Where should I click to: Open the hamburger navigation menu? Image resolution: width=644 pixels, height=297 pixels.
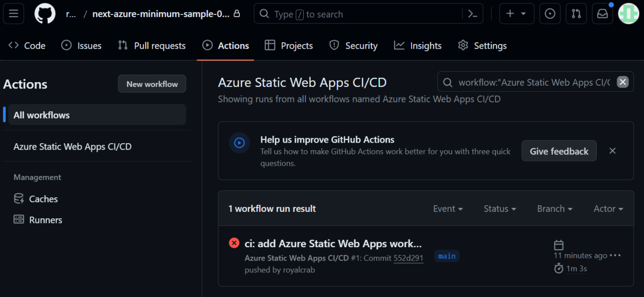click(13, 14)
